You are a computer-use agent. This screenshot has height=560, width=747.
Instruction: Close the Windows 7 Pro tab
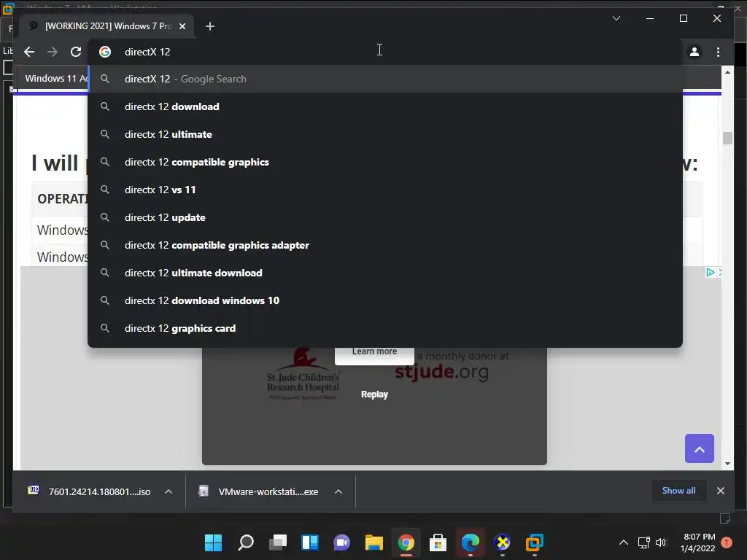click(x=182, y=26)
